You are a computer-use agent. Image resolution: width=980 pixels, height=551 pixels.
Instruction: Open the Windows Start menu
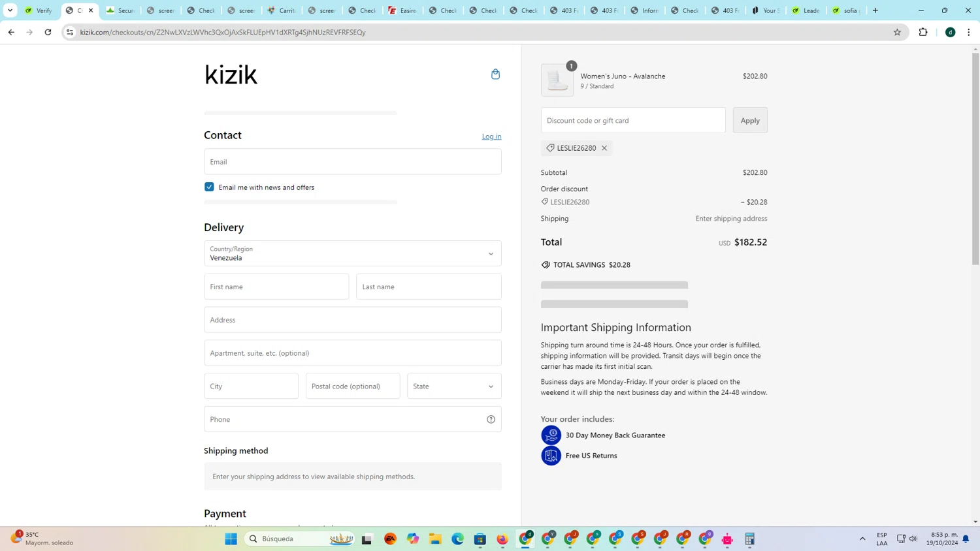point(231,539)
